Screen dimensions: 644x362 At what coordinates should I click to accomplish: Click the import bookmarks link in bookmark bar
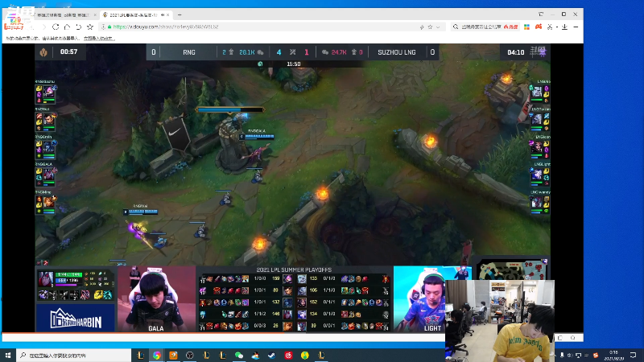(99, 38)
